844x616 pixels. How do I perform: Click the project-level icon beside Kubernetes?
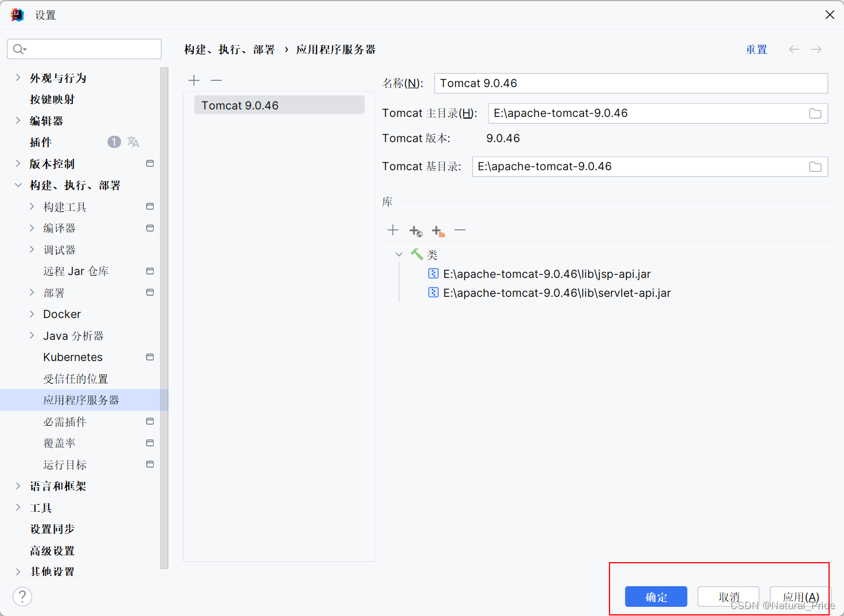tap(150, 357)
